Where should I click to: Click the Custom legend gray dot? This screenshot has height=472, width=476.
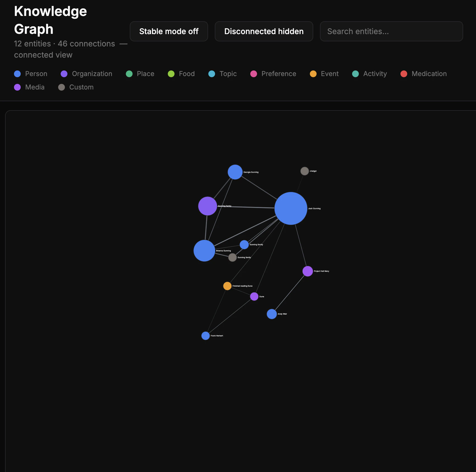point(62,87)
